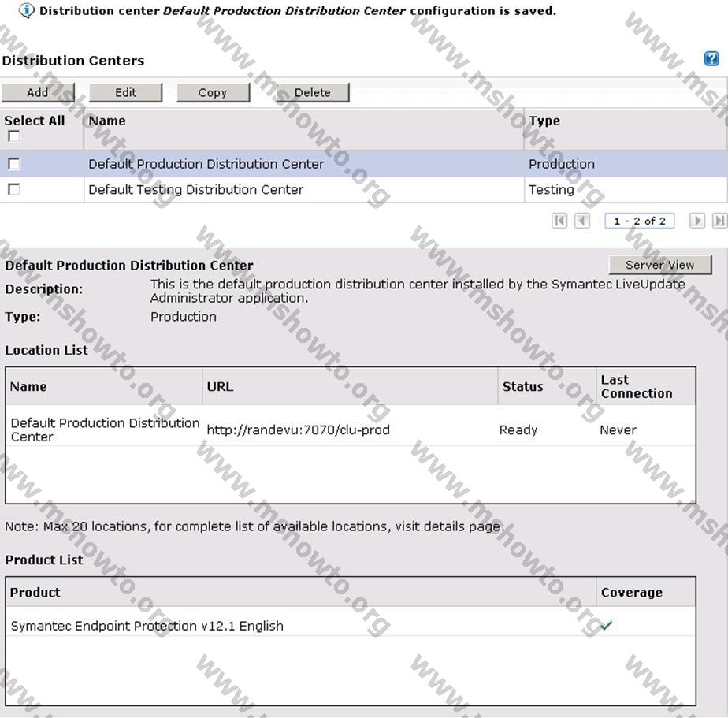Click the URL http://randevu:7070/clu-prod
Image resolution: width=728 pixels, height=718 pixels.
[298, 430]
